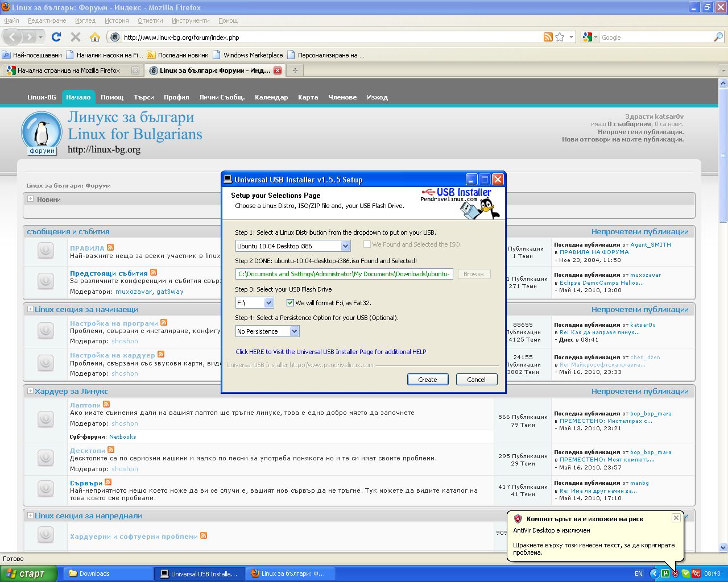Viewport: 728px width, 582px height.
Task: Click the Netbooks sub-forum link
Action: pyautogui.click(x=123, y=436)
